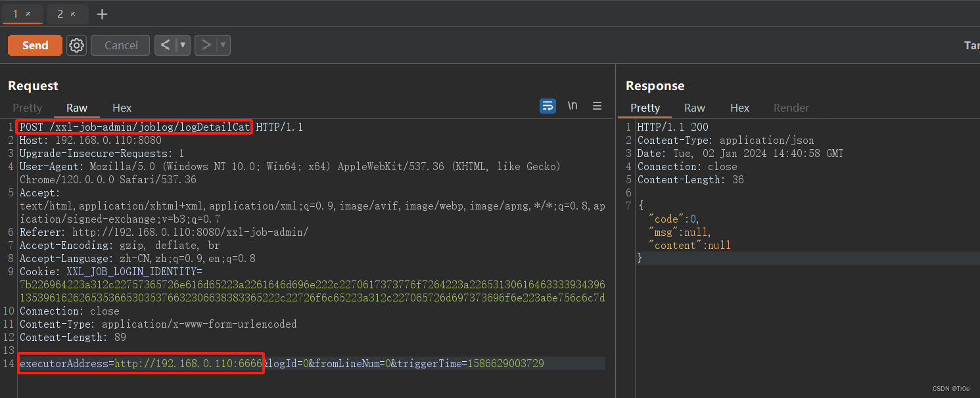Click the "code":0 JSON line
The height and width of the screenshot is (398, 980).
coord(675,219)
